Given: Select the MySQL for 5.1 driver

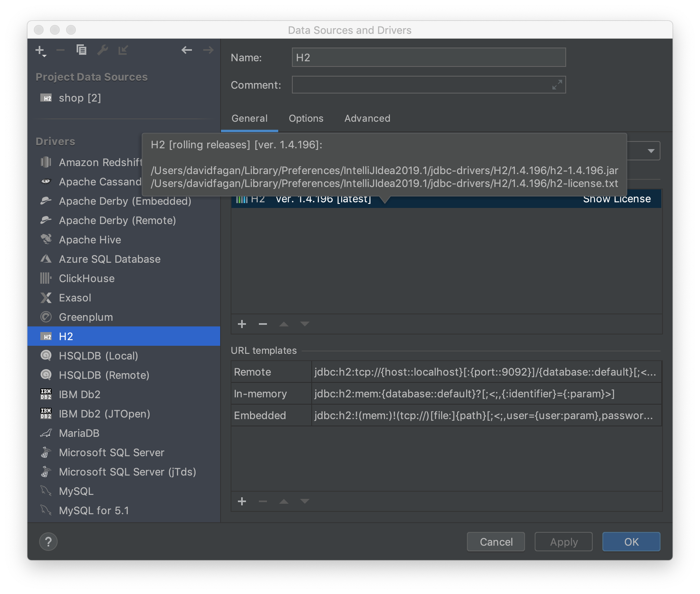Looking at the screenshot, I should (124, 511).
